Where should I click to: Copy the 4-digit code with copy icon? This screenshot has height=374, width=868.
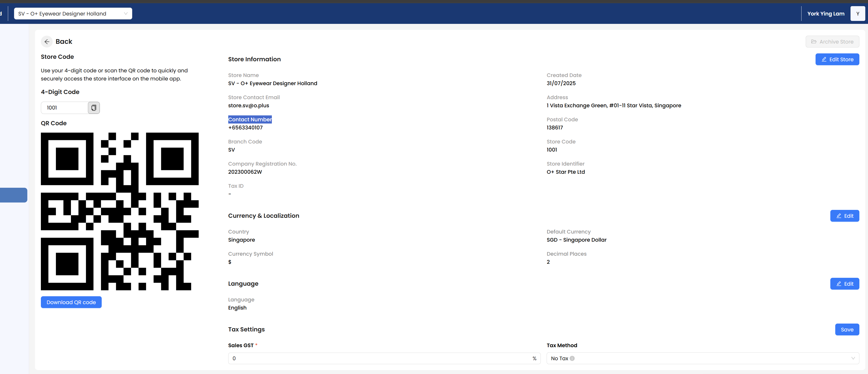click(x=94, y=108)
